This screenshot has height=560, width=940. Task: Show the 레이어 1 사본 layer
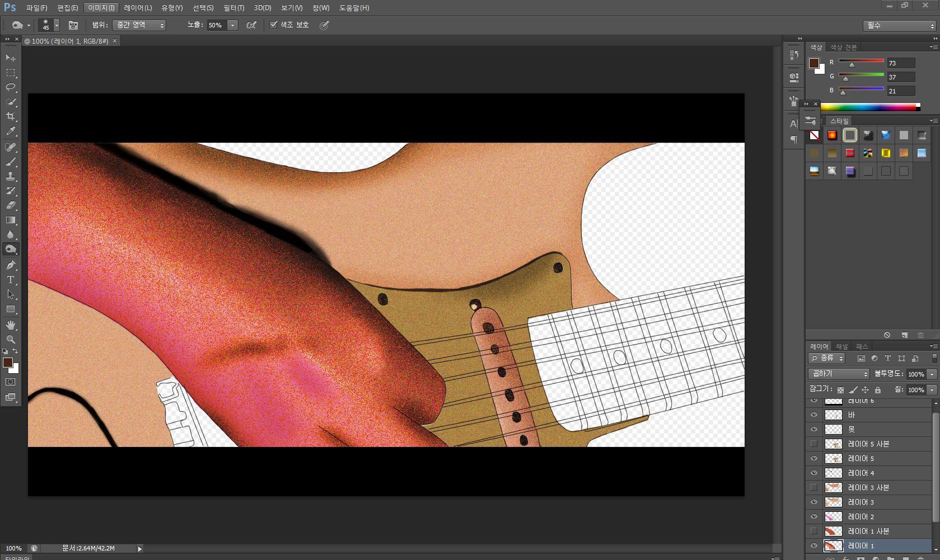tap(814, 531)
